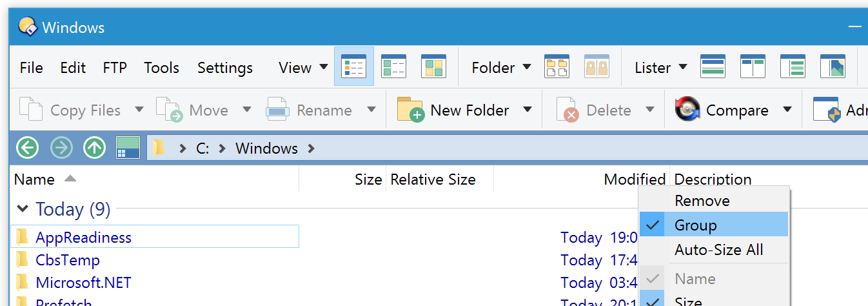The width and height of the screenshot is (868, 306).
Task: Select the Details view mode icon
Action: [x=354, y=66]
